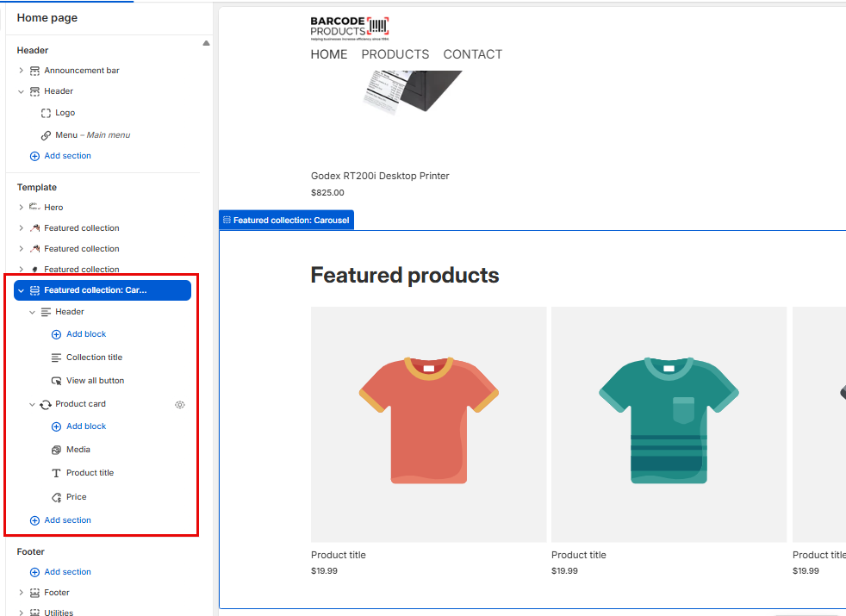Click the Price tag icon

coord(57,497)
